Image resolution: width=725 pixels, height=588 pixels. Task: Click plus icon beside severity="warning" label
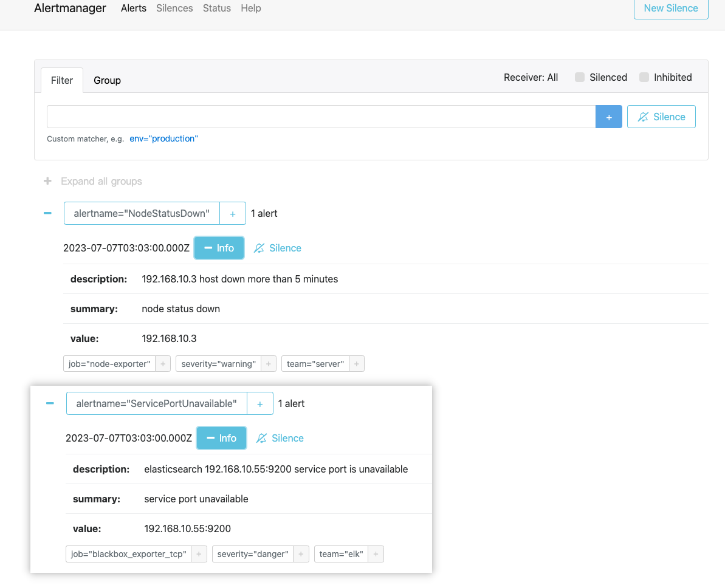(269, 364)
